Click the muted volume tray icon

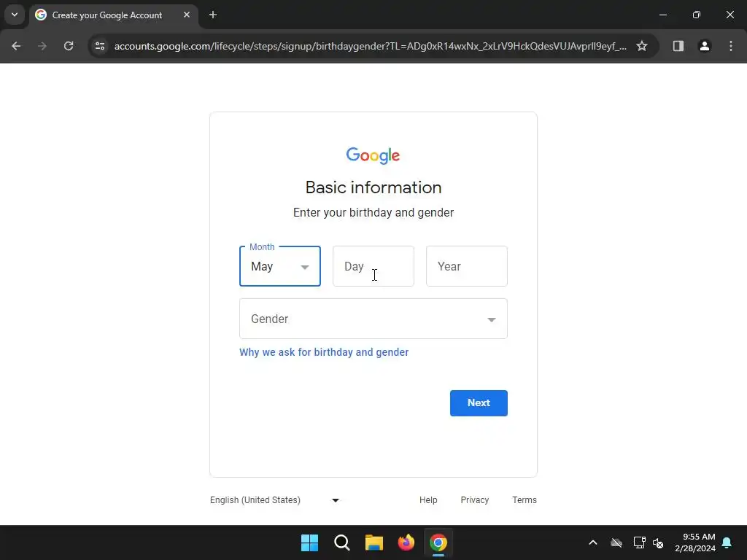point(658,542)
